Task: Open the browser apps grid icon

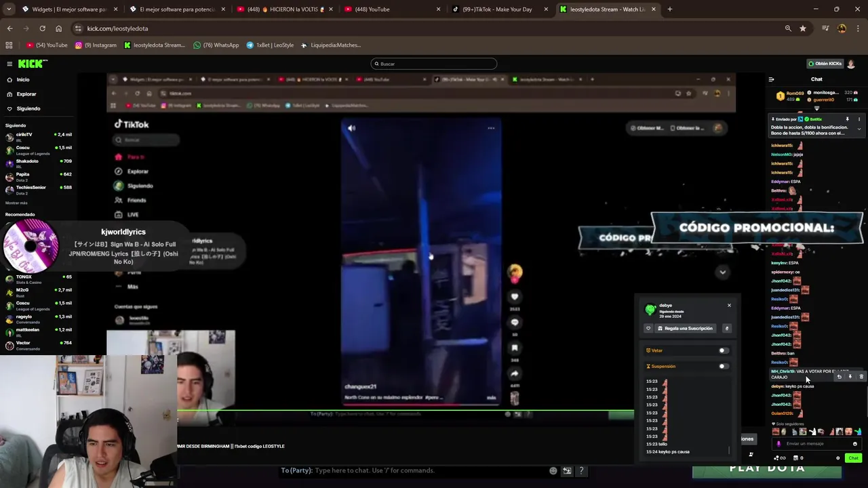Action: click(x=9, y=45)
